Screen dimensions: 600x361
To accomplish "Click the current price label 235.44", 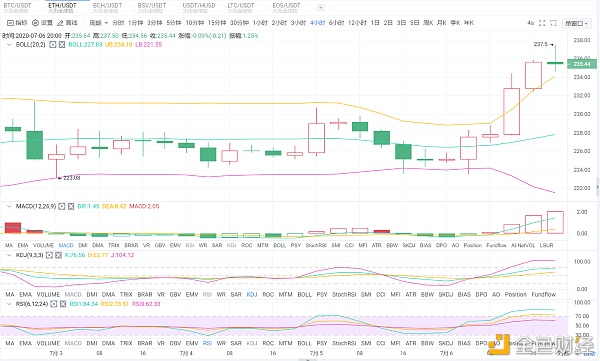I will (x=582, y=64).
